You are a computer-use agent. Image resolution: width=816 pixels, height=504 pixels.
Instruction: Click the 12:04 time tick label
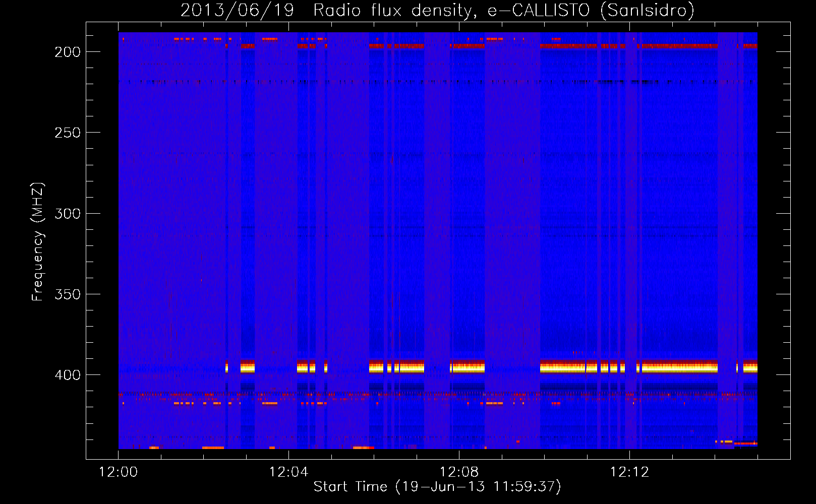(x=288, y=472)
